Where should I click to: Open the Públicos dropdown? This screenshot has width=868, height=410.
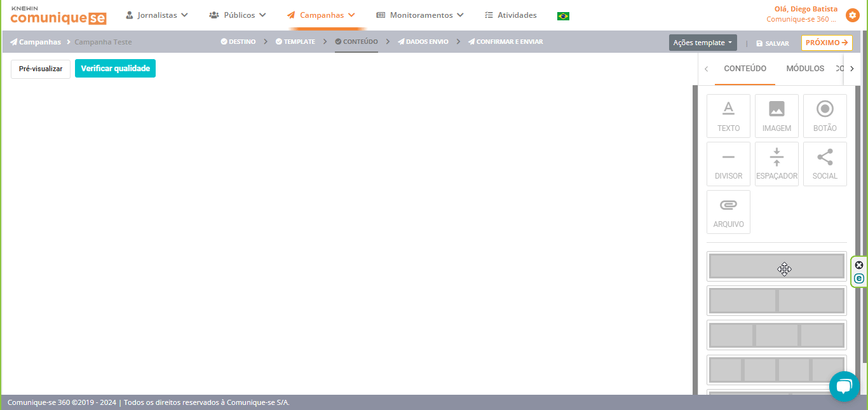pyautogui.click(x=238, y=14)
